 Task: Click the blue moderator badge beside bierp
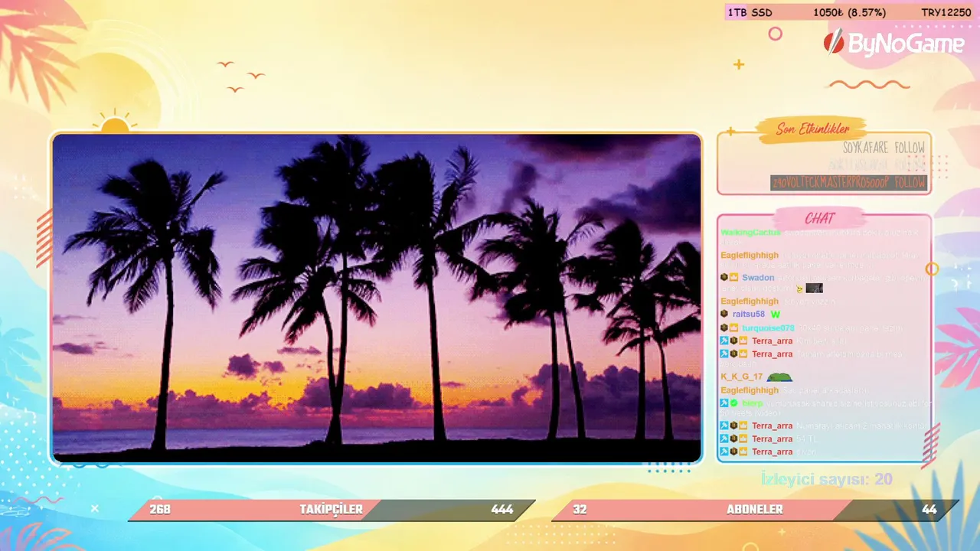(724, 403)
